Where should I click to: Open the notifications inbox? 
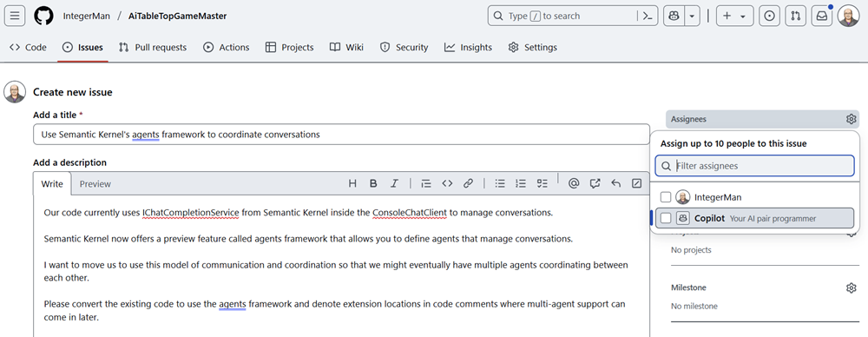point(821,17)
